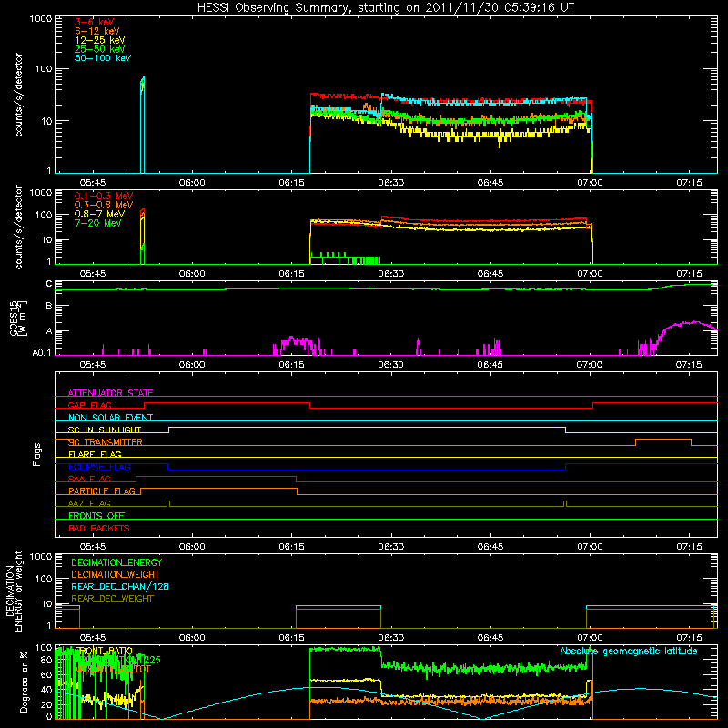The width and height of the screenshot is (728, 728).
Task: Select the ATTENUATOR_STATE flag label
Action: coord(110,393)
